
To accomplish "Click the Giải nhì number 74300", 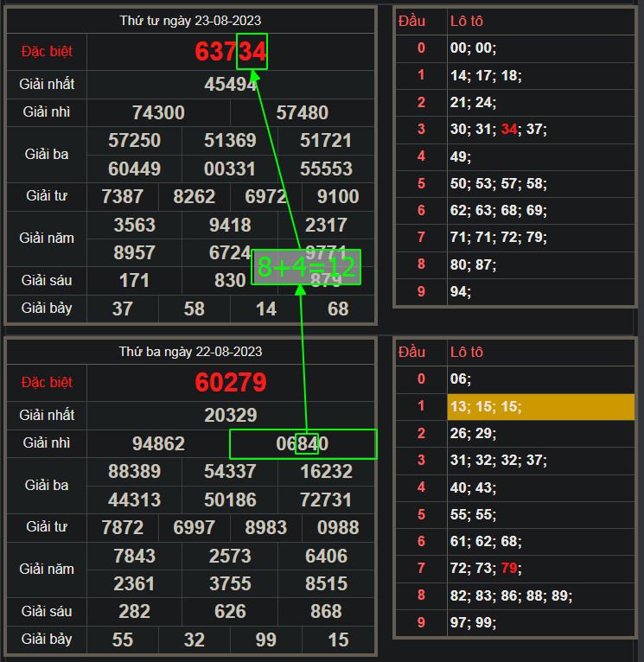I will pyautogui.click(x=158, y=113).
